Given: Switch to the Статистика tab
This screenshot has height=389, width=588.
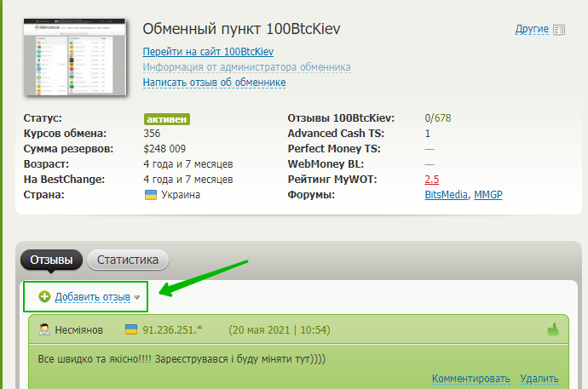Looking at the screenshot, I should (128, 260).
